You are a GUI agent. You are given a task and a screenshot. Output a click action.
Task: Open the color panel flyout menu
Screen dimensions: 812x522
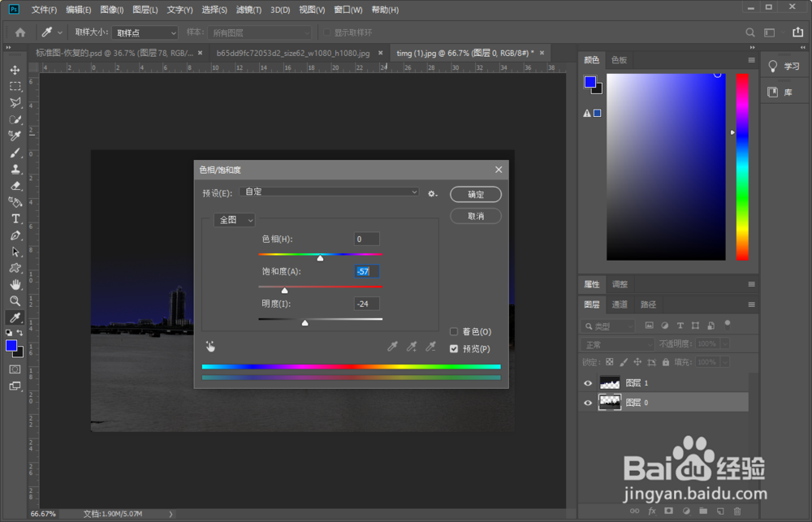[x=751, y=60]
